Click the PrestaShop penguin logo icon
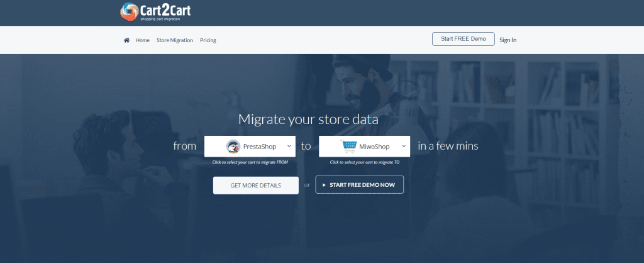This screenshot has width=644, height=263. [233, 147]
